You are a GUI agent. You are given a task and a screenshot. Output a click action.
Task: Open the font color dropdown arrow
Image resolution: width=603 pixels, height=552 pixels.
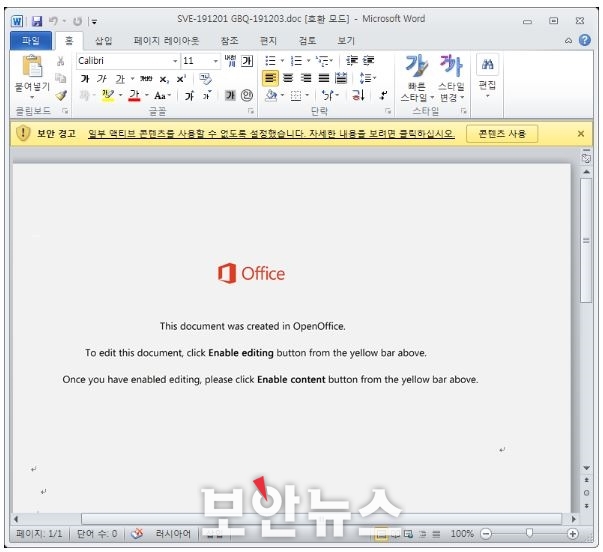(x=147, y=95)
